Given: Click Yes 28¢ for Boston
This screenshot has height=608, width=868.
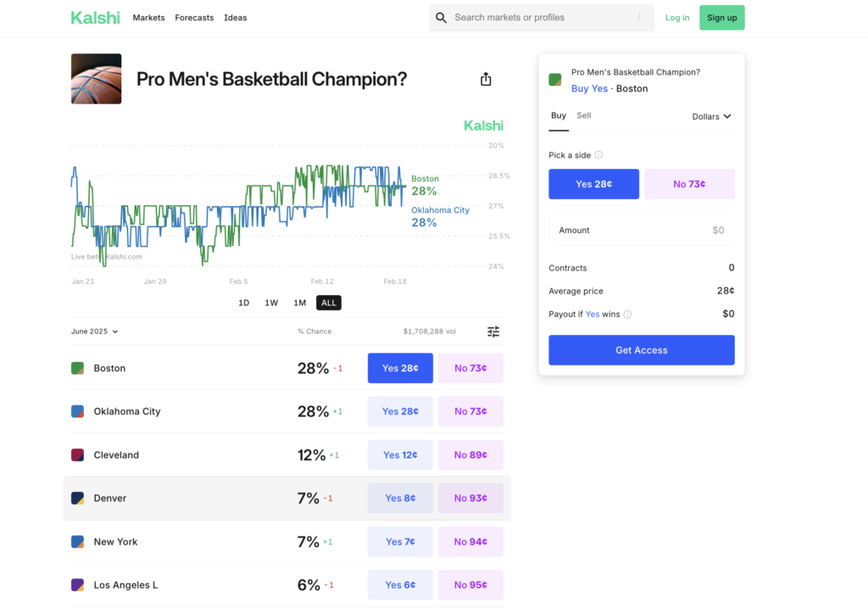Looking at the screenshot, I should pyautogui.click(x=400, y=368).
